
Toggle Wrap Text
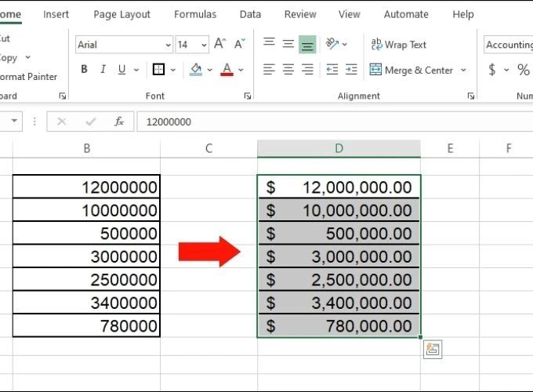point(398,45)
